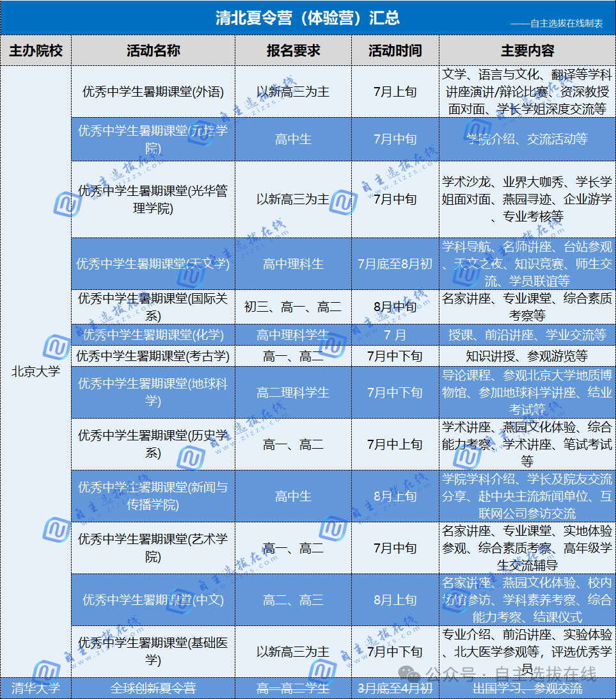Select the 活动时间 column header

(395, 51)
